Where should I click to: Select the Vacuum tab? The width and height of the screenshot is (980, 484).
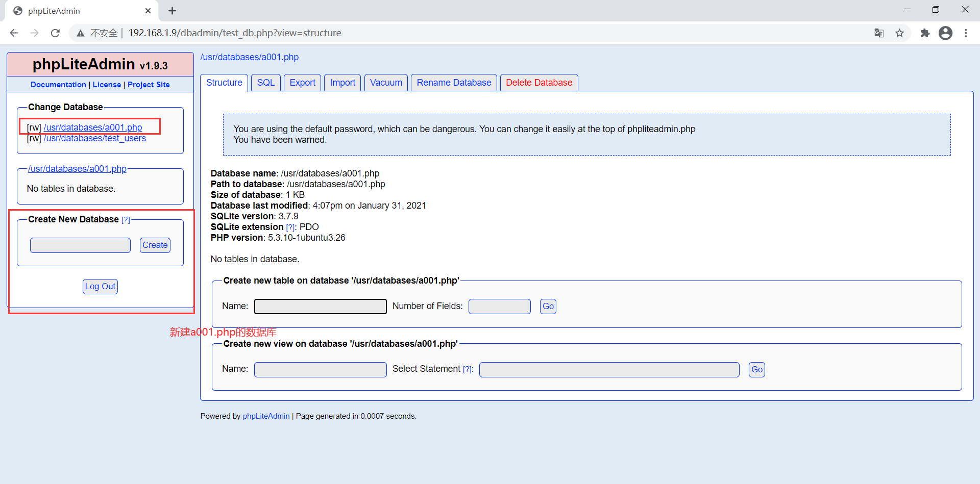tap(386, 83)
